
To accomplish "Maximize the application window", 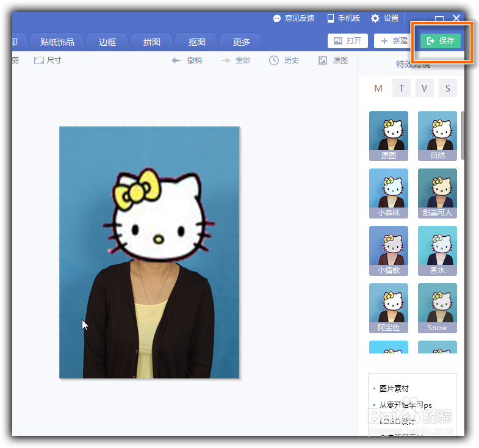I will coord(439,19).
